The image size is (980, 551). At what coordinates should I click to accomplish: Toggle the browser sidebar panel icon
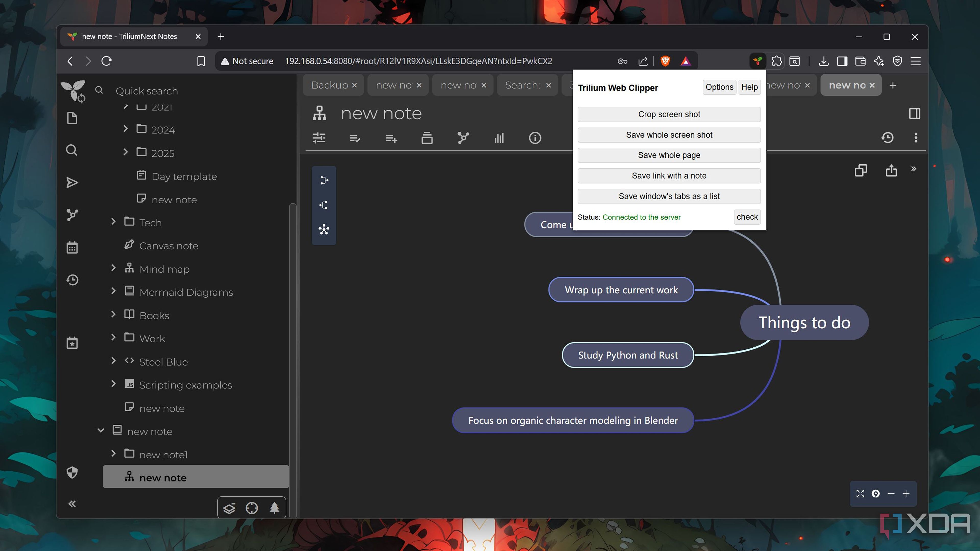point(842,61)
